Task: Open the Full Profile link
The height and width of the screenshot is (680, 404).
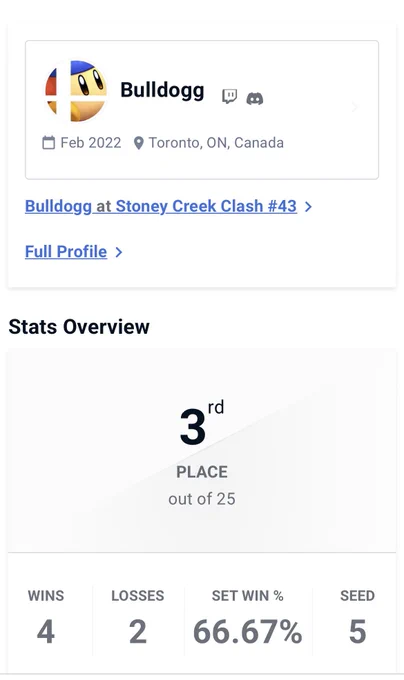Action: (x=66, y=252)
